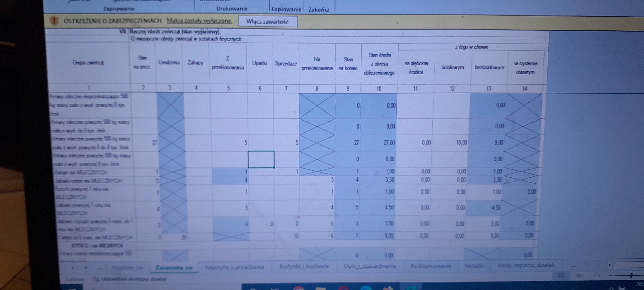Click the Normal view icon in status bar
The width and height of the screenshot is (644, 290).
[561, 275]
